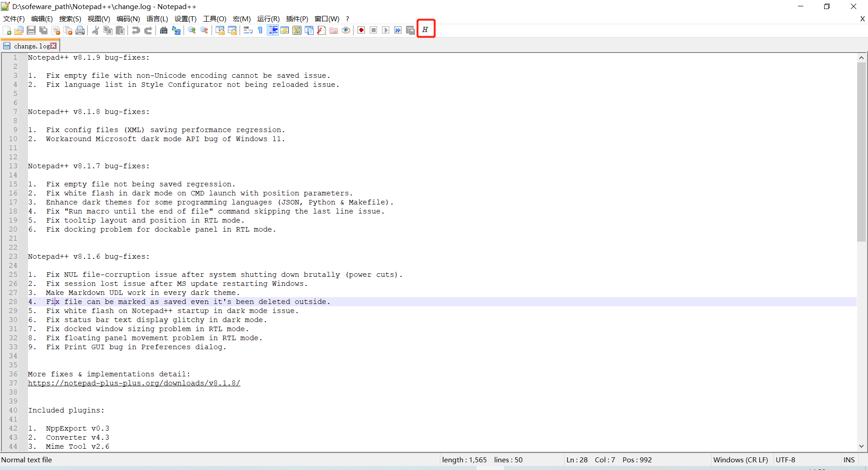Run the macro multiple times (fast-forward icon)
Viewport: 868px width, 470px height.
coord(398,30)
